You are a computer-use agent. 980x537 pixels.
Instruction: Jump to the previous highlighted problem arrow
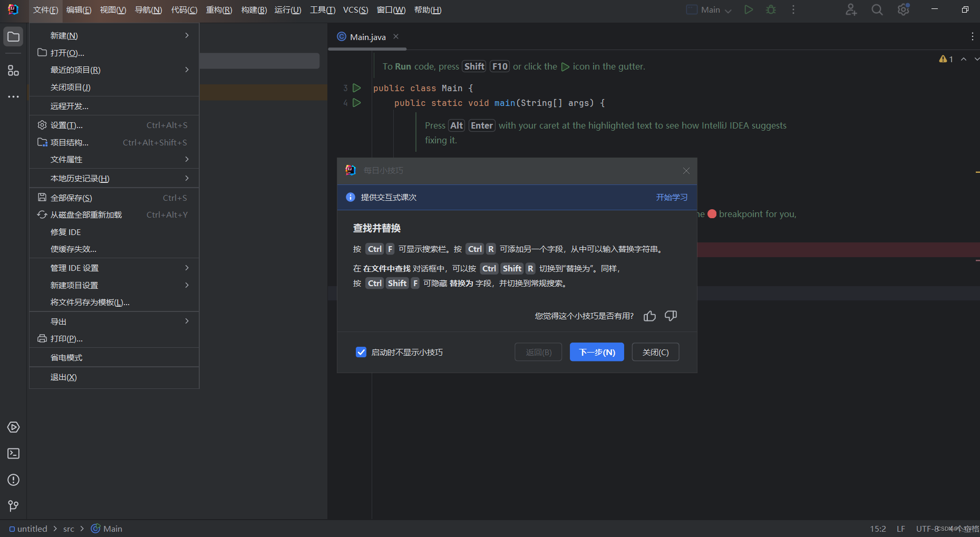coord(964,59)
